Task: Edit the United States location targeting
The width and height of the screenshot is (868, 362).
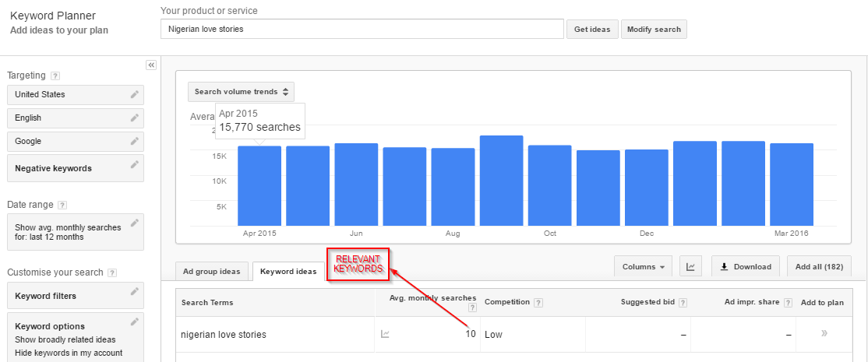Action: point(135,94)
